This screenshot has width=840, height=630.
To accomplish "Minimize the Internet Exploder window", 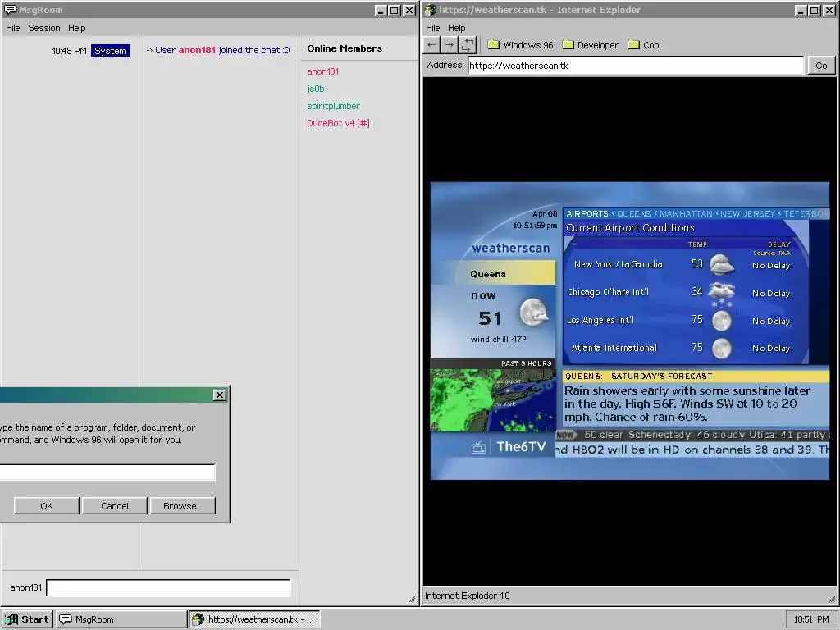I will click(801, 10).
